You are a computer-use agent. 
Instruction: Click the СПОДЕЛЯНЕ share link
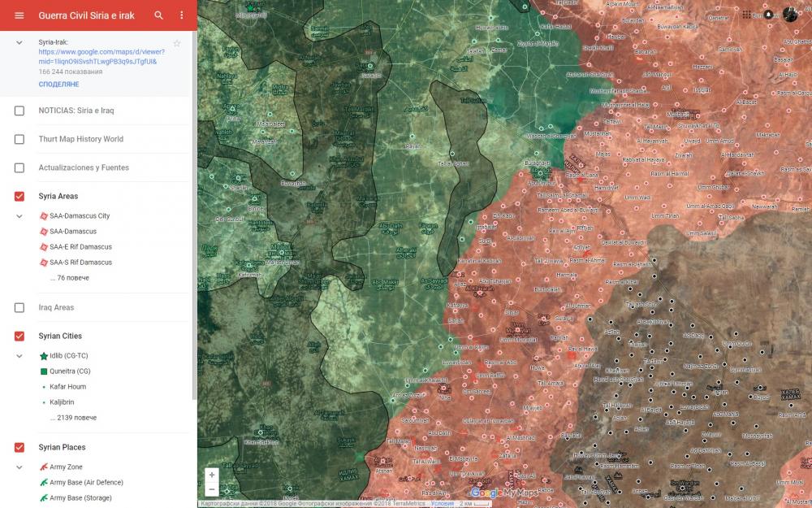58,85
